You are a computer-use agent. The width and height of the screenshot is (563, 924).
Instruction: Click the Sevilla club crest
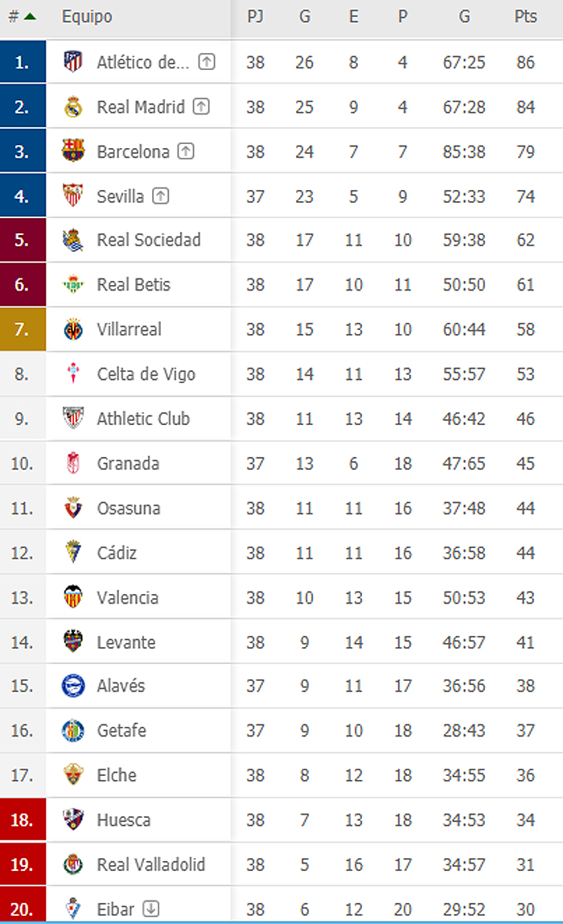point(73,196)
